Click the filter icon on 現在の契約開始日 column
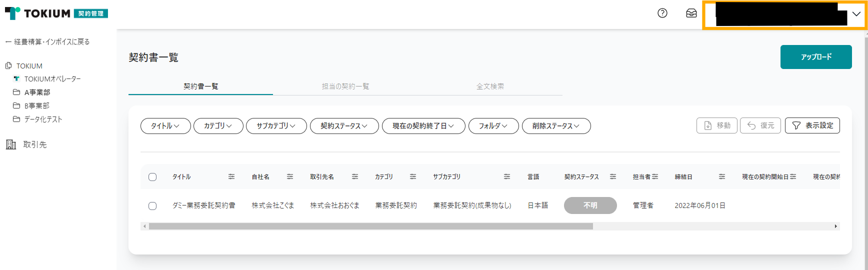The width and height of the screenshot is (868, 270). tap(793, 176)
